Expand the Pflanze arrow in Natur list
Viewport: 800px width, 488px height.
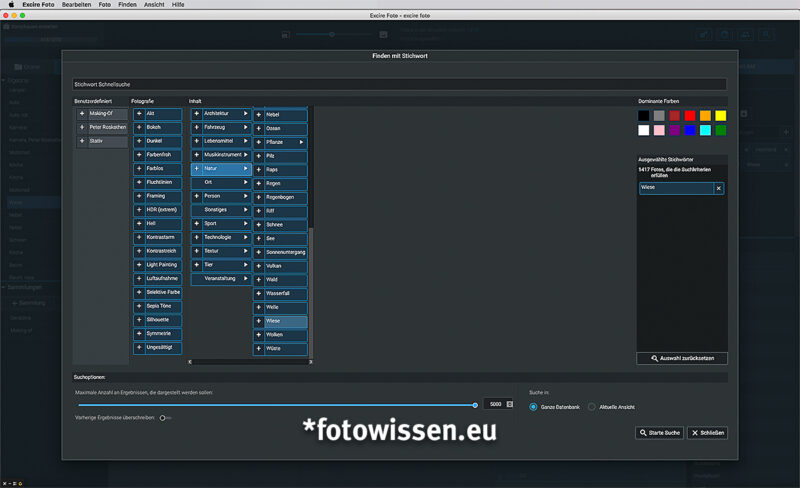coord(301,142)
